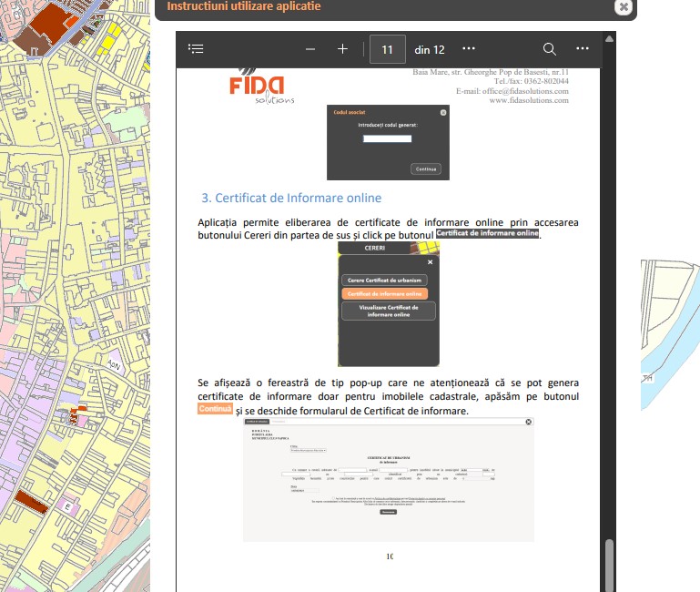The image size is (700, 592).
Task: Open the PDF table of contents sidebar
Action: [x=196, y=48]
